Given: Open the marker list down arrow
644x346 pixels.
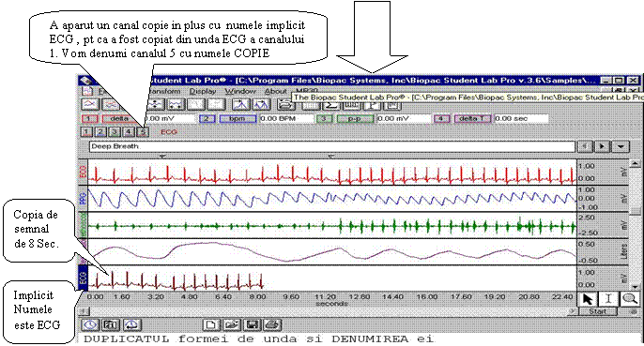Looking at the screenshot, I should 621,146.
